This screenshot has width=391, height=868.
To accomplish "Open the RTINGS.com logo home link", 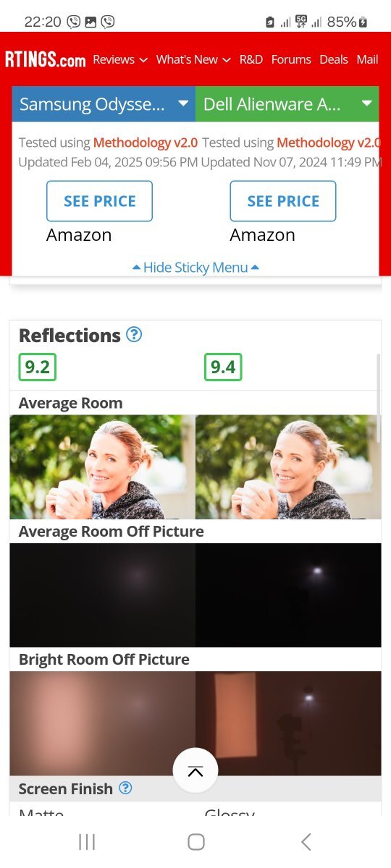I will point(45,59).
